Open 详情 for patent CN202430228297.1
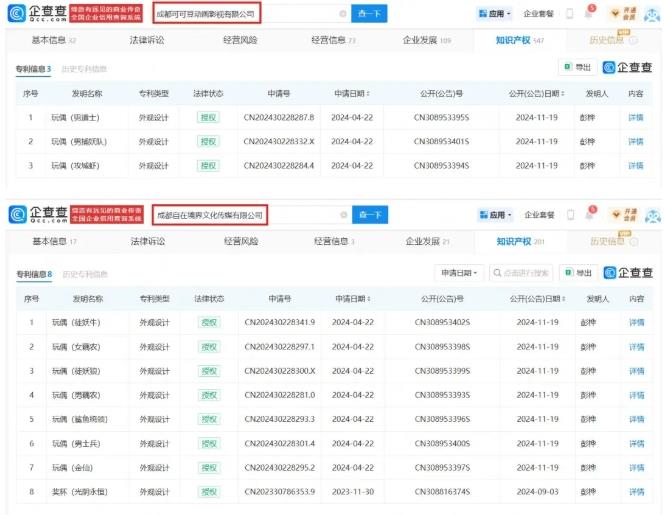Viewport: 665px width, 515px height. [637, 347]
